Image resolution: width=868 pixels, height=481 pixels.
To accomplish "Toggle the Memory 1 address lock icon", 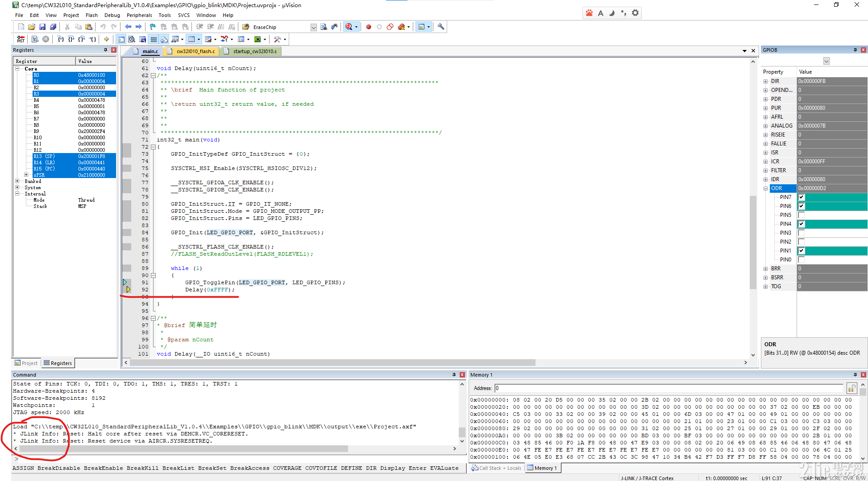I will 851,388.
